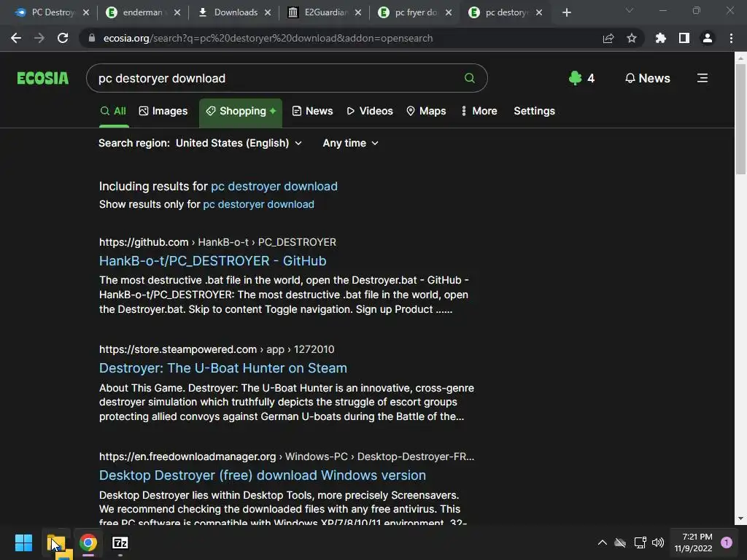Open Chrome three-dot menu
This screenshot has height=560, width=747.
[731, 38]
